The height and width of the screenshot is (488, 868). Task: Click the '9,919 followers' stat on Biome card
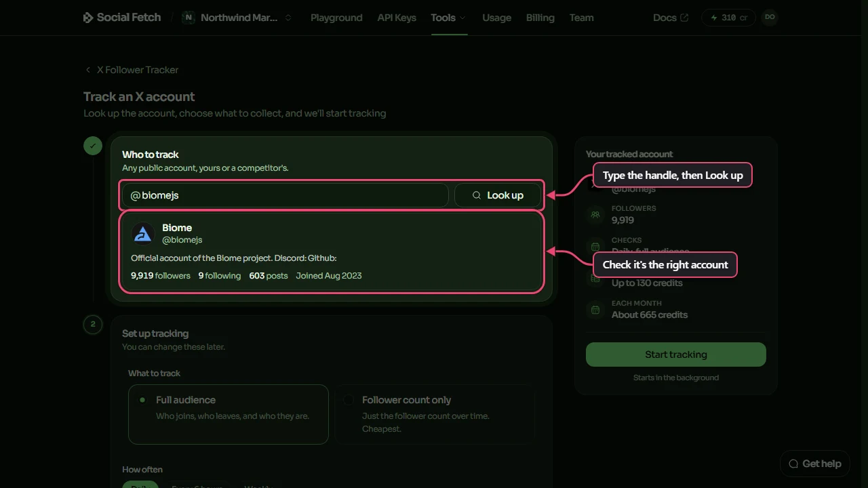click(161, 276)
